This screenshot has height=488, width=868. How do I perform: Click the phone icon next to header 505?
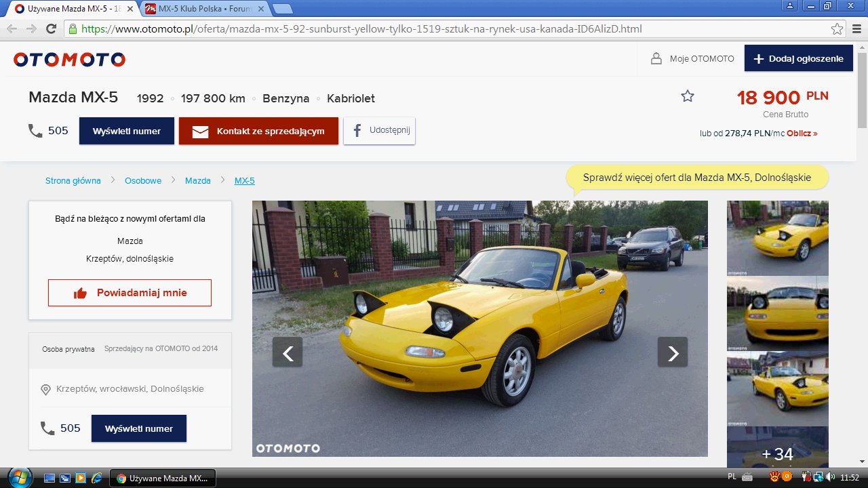[36, 131]
